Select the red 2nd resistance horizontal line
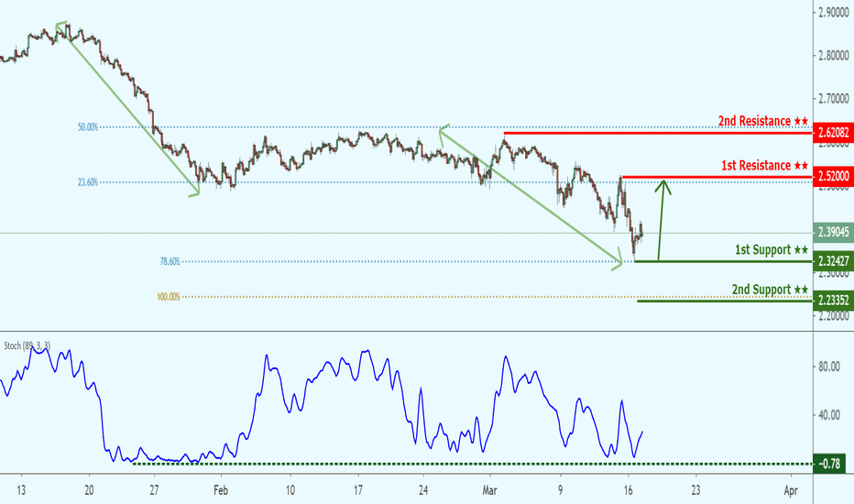This screenshot has height=504, width=854. point(658,133)
